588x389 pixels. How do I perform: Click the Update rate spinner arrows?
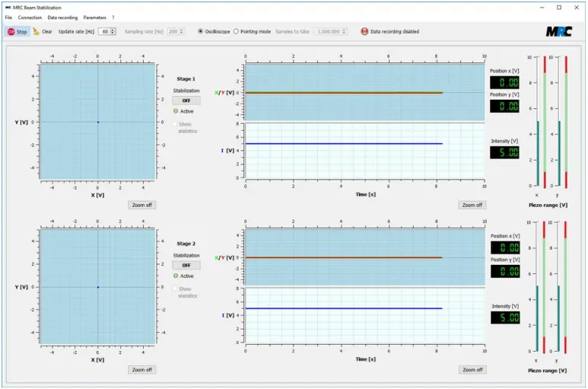tap(113, 31)
